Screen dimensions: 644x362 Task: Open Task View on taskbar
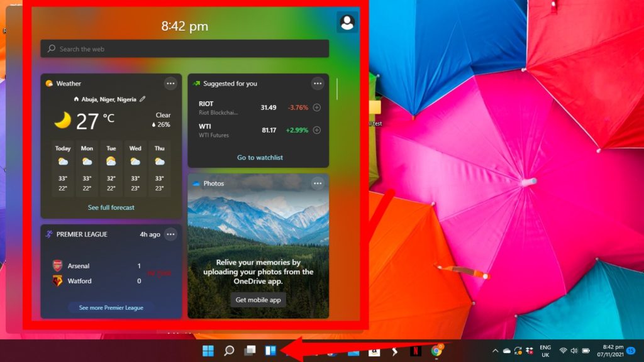(250, 351)
